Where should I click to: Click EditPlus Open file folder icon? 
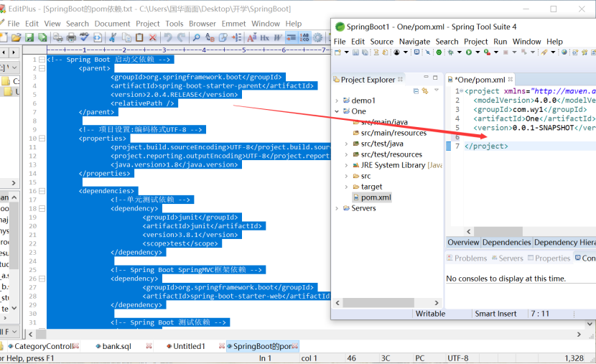[x=16, y=37]
